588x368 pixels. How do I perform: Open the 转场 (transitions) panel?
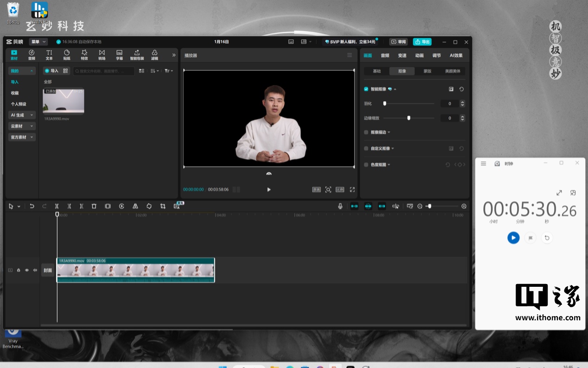102,55
